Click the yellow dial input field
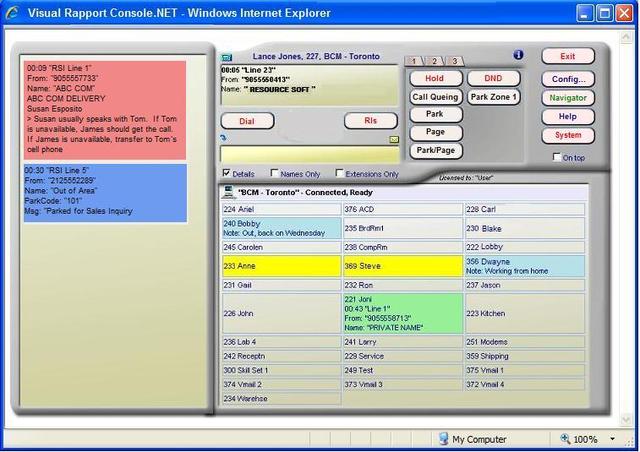 310,155
